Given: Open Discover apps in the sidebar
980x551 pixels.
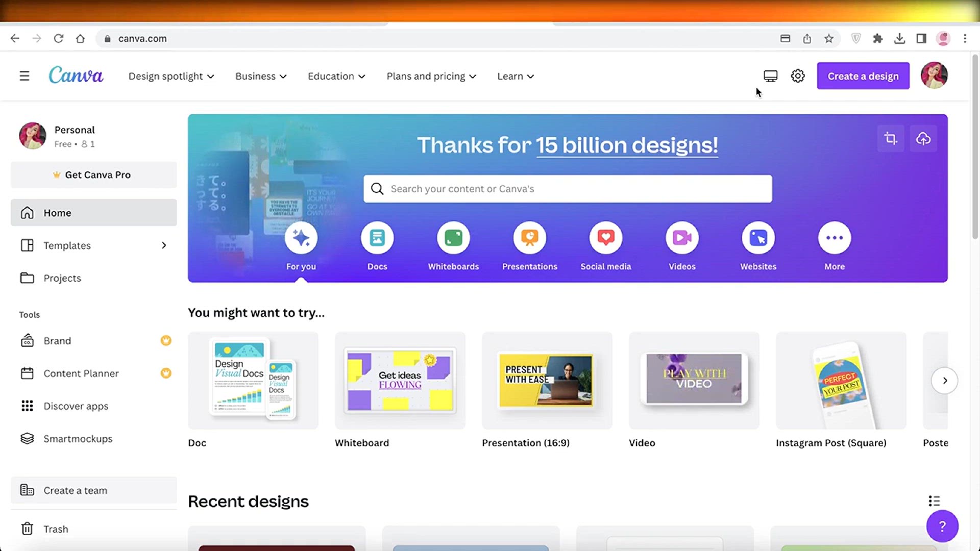Looking at the screenshot, I should pyautogui.click(x=94, y=406).
